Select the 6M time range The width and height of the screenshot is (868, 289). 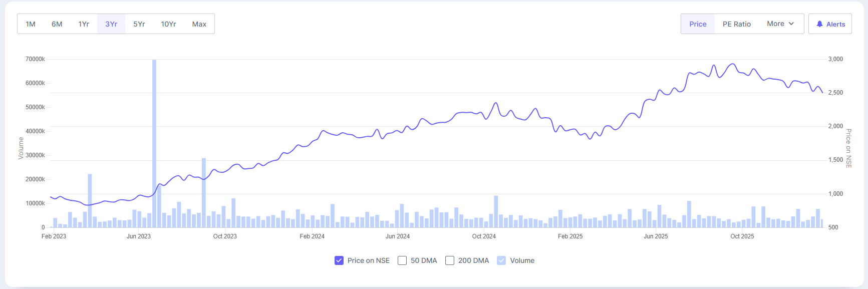(x=57, y=24)
